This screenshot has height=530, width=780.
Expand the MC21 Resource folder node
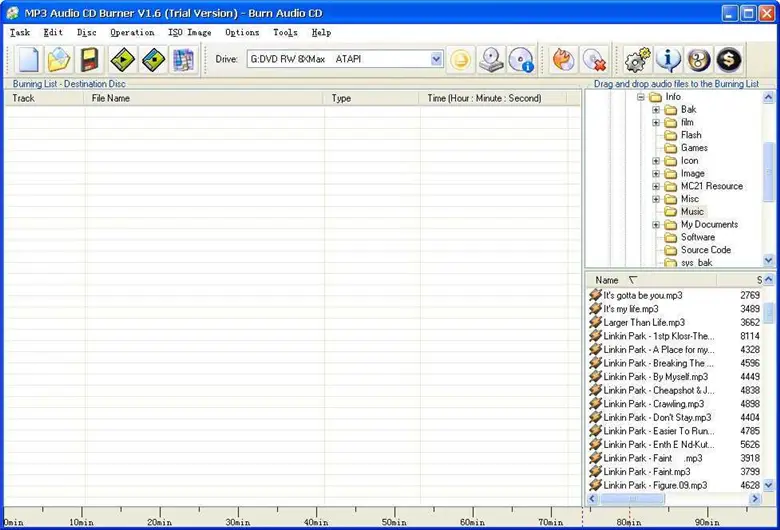[656, 186]
